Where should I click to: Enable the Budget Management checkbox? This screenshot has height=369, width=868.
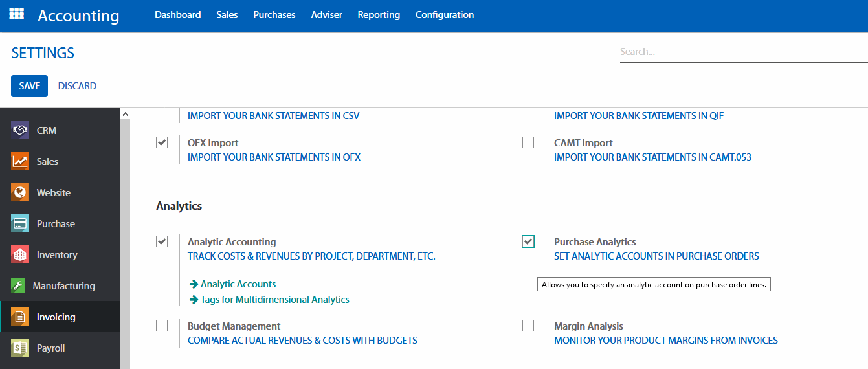(162, 326)
